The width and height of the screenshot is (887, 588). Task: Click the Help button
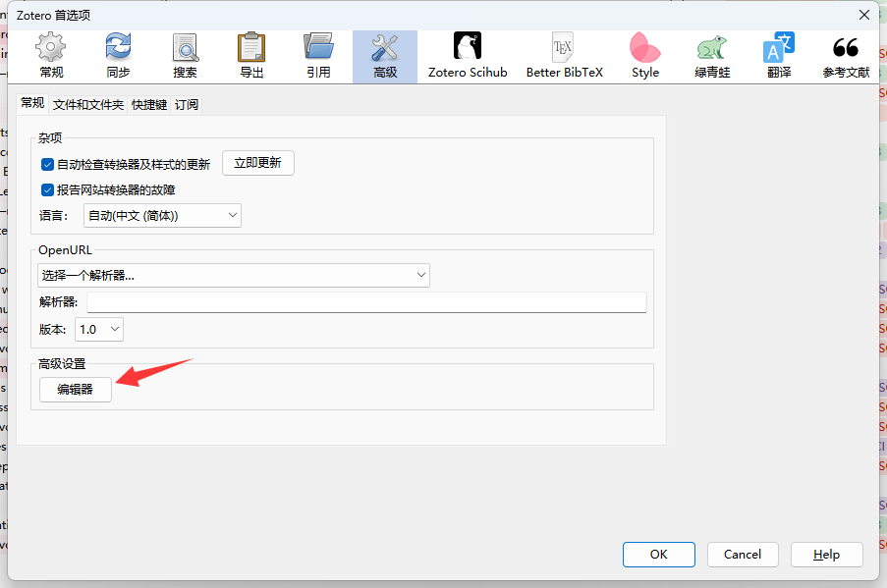click(826, 555)
